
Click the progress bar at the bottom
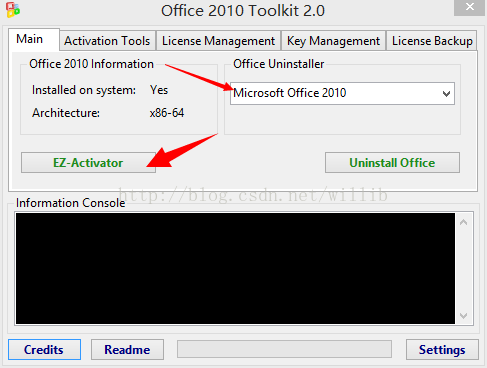click(x=284, y=349)
